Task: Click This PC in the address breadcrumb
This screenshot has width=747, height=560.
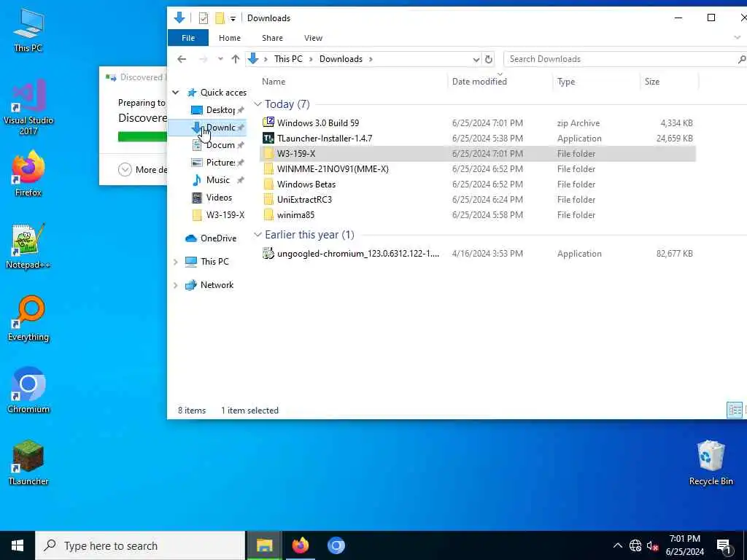Action: [288, 59]
